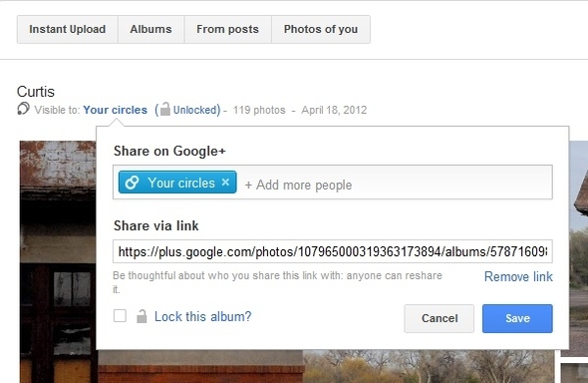Click the Curtis album title

pos(36,92)
